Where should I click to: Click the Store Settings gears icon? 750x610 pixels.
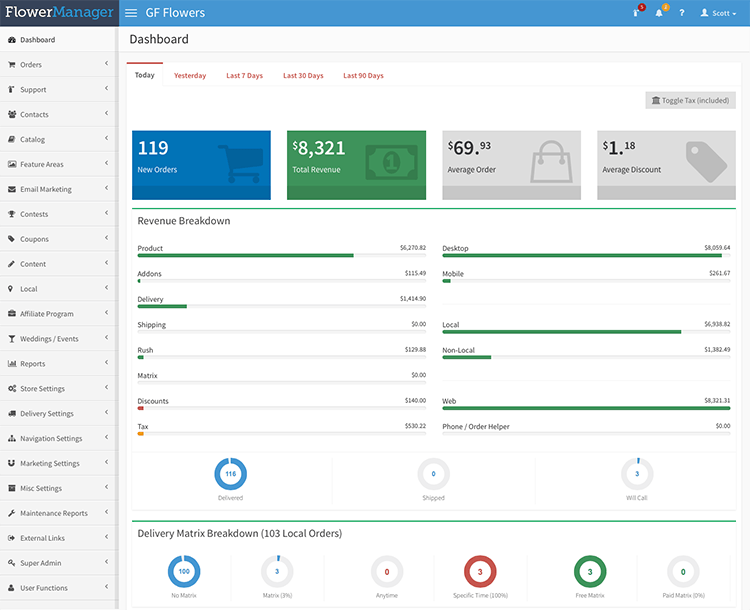11,389
